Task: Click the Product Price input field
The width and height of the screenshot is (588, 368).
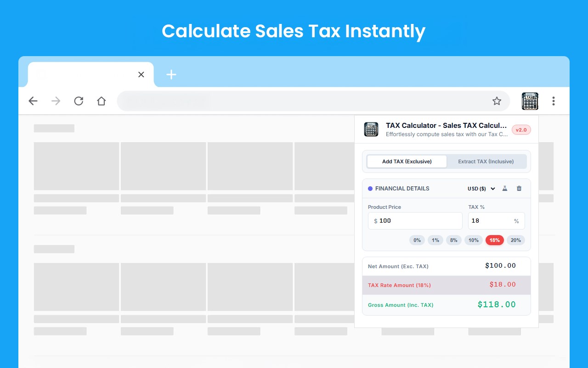Action: click(415, 221)
